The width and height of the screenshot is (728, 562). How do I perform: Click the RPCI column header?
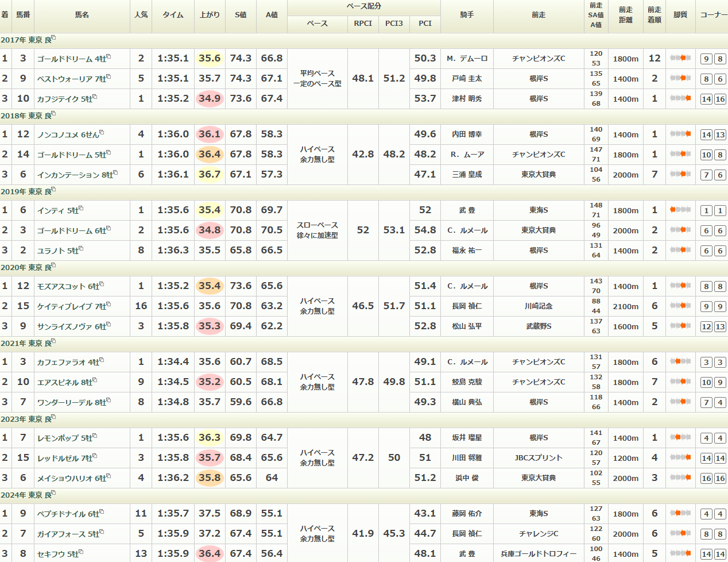[x=363, y=24]
